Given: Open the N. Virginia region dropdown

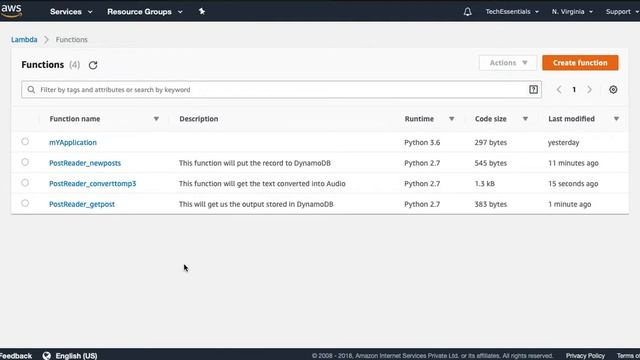Looking at the screenshot, I should tap(572, 12).
